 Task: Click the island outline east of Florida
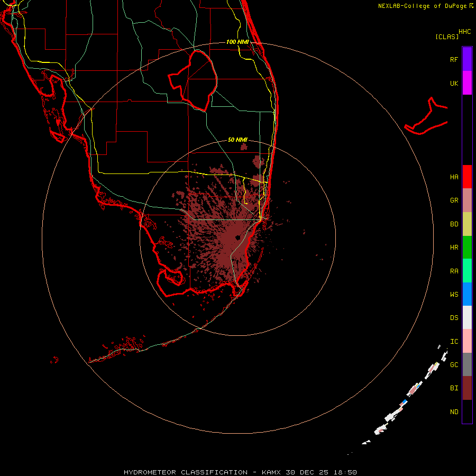(x=426, y=116)
